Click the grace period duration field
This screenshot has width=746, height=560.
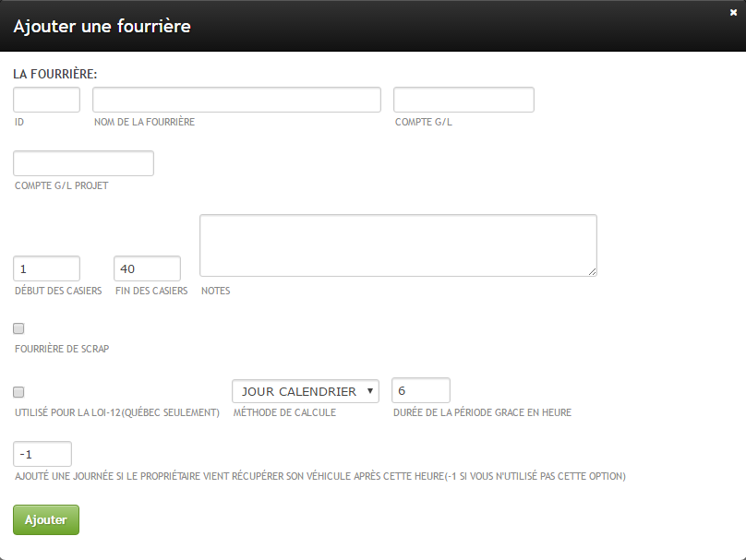click(x=421, y=390)
